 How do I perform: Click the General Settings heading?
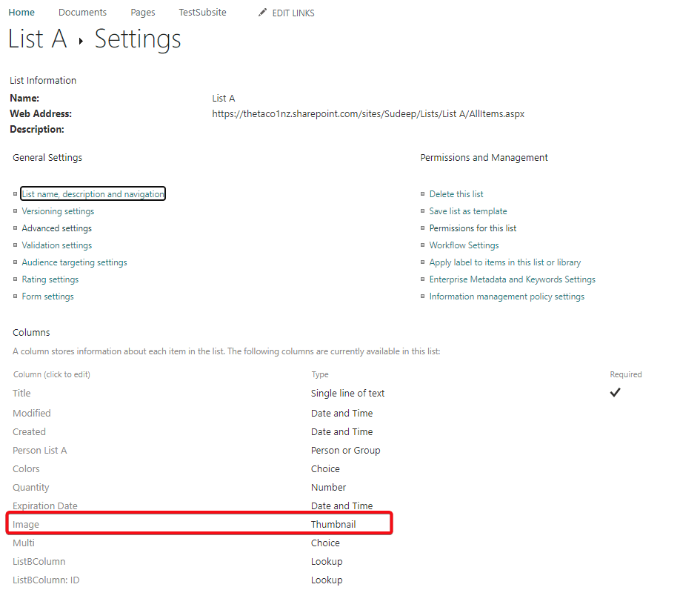point(47,158)
